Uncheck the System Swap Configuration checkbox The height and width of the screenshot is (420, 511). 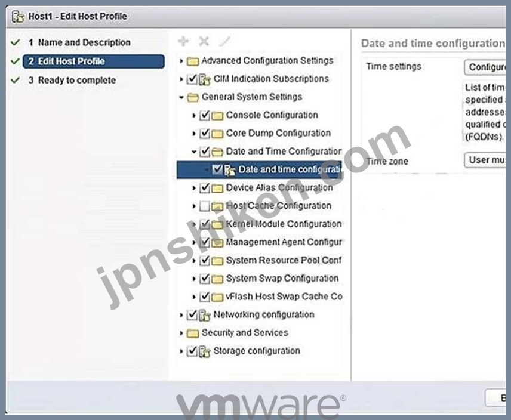[x=205, y=279]
